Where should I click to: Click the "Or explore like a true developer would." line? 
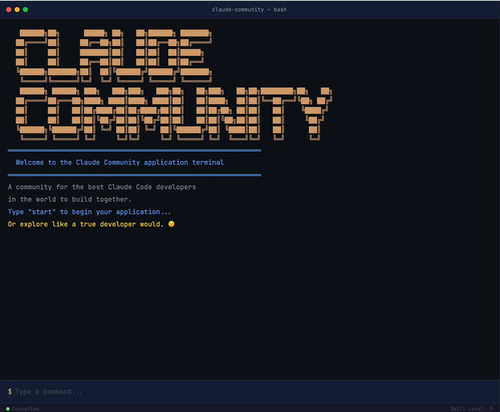86,224
